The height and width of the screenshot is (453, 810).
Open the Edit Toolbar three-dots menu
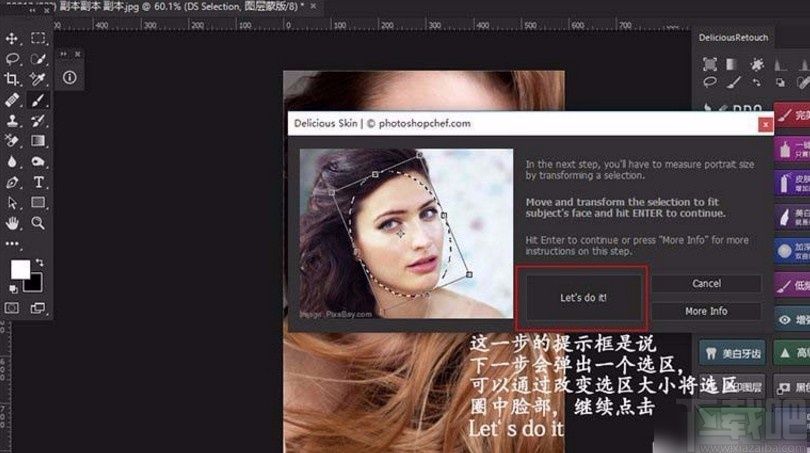12,244
